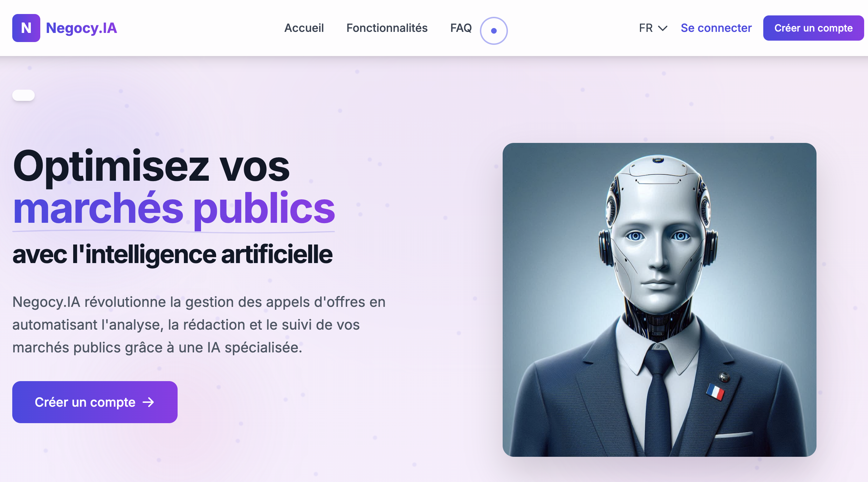Go to the Accueil page
Image resolution: width=868 pixels, height=482 pixels.
coord(304,28)
